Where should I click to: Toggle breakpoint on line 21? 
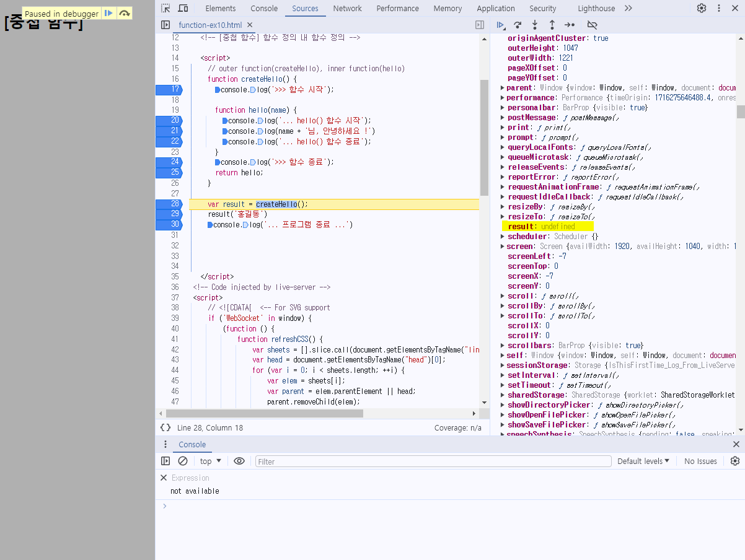(x=169, y=131)
